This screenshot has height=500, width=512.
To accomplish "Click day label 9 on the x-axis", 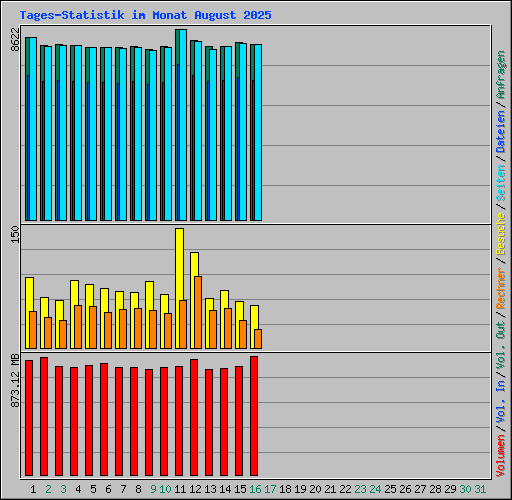I will [153, 489].
